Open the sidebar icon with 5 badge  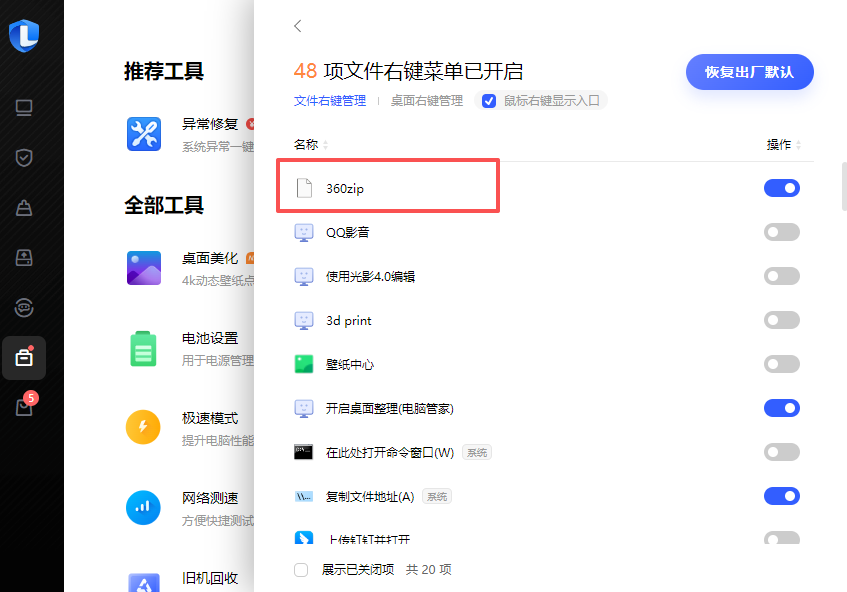click(24, 406)
